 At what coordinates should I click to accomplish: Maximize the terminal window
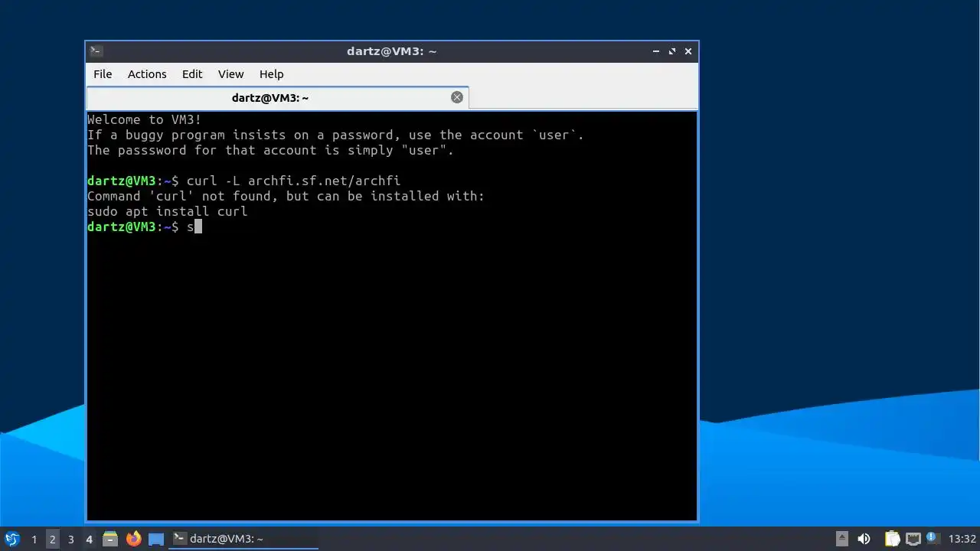pyautogui.click(x=672, y=51)
